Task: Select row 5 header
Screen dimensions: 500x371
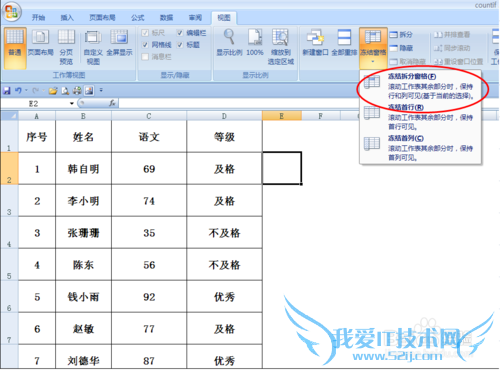Action: coord(9,265)
